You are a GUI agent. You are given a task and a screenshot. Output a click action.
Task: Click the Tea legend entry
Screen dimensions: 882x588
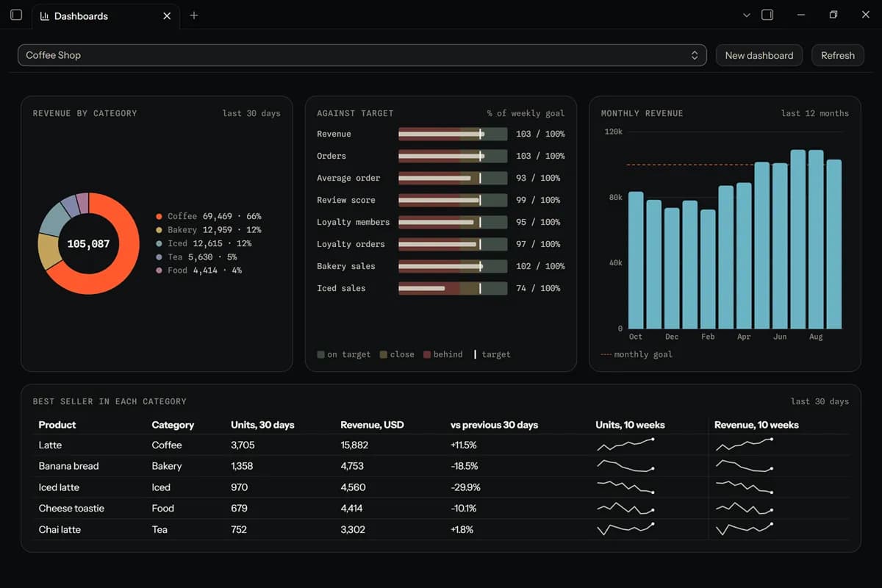click(x=196, y=257)
